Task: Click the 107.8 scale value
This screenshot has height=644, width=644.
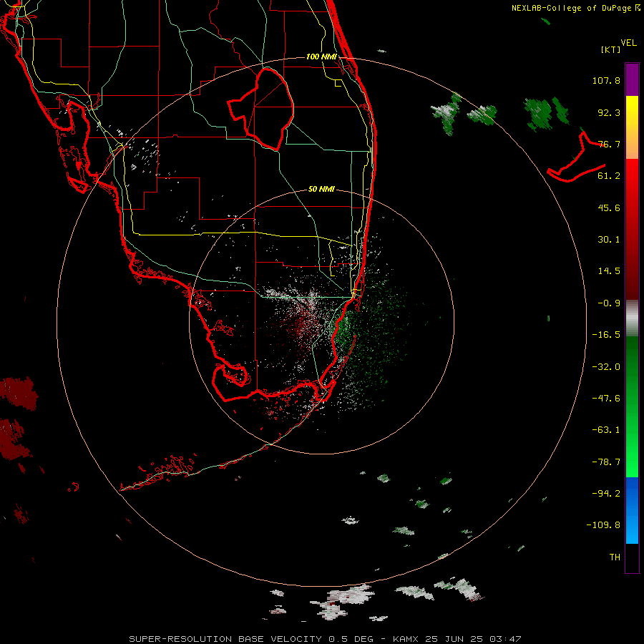Action: (x=606, y=80)
